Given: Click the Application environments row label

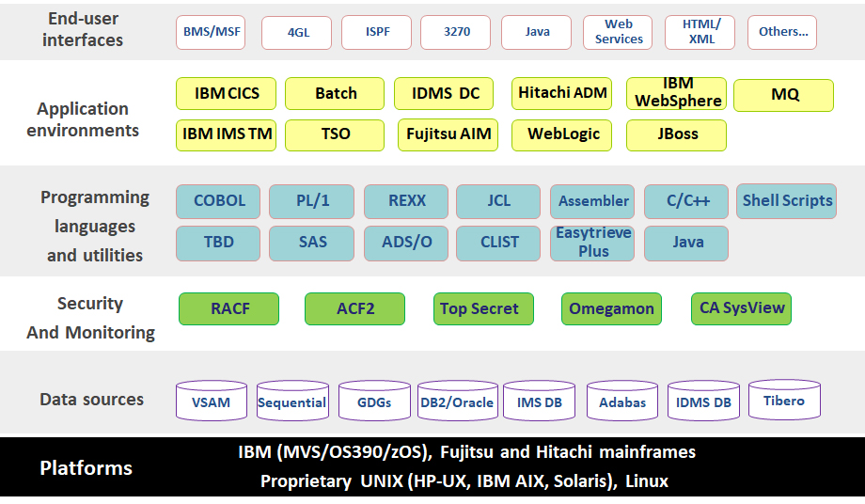Looking at the screenshot, I should pos(83,119).
